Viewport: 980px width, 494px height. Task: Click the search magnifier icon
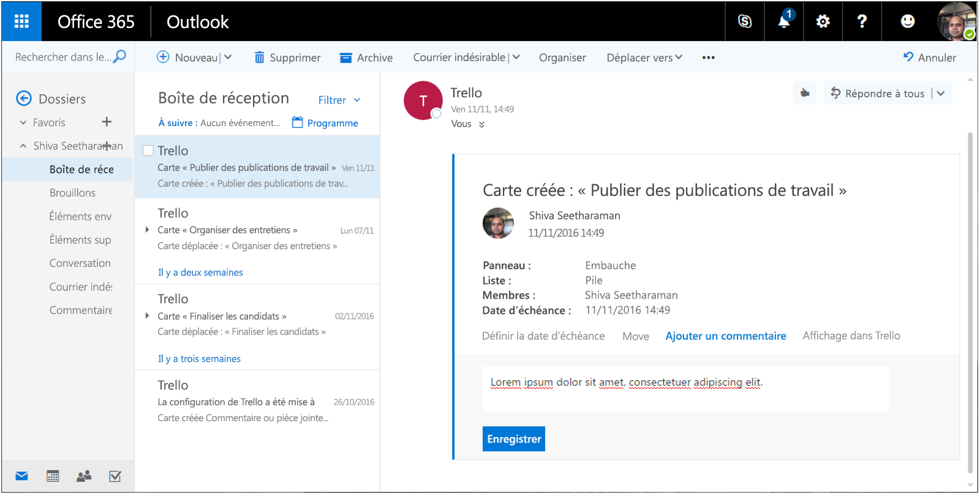tap(120, 56)
